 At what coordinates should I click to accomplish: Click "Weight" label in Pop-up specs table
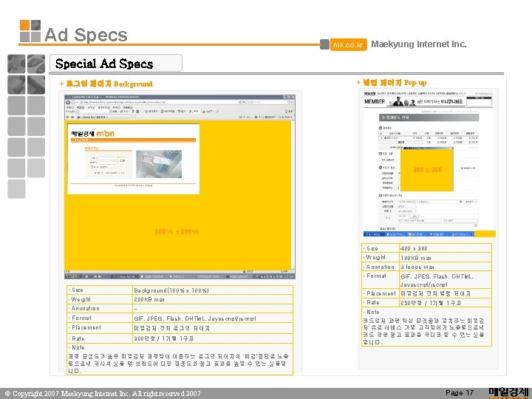click(375, 258)
